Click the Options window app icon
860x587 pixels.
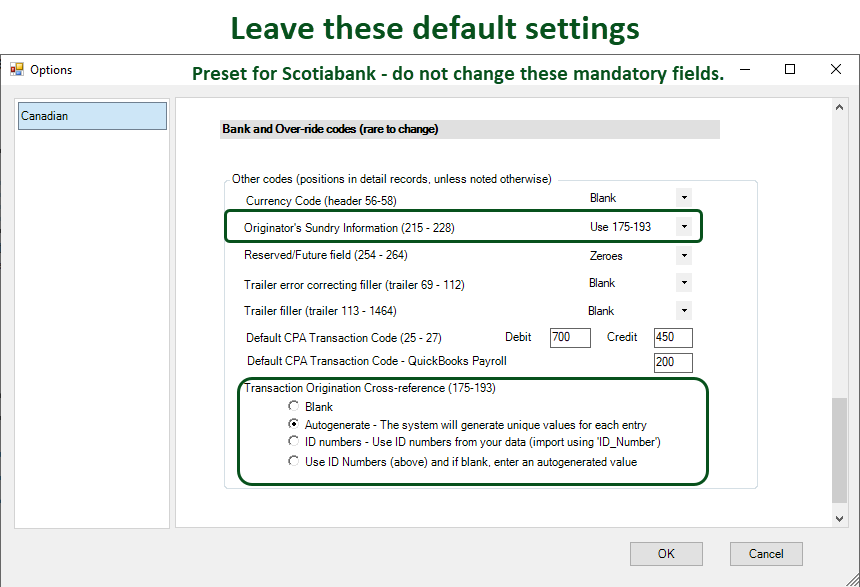(17, 70)
